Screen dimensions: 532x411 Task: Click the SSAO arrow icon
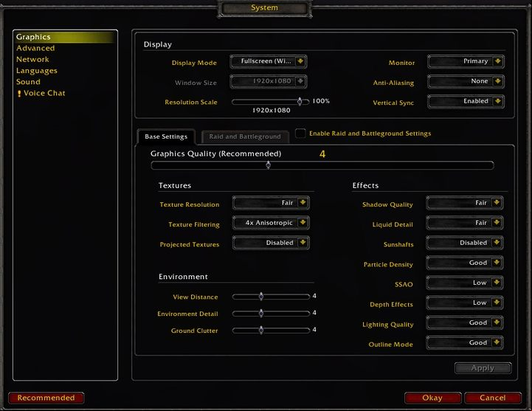pos(497,283)
